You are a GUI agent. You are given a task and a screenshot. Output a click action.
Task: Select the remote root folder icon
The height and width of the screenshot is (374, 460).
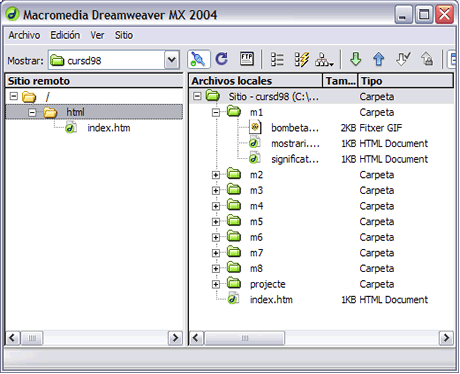pyautogui.click(x=29, y=97)
